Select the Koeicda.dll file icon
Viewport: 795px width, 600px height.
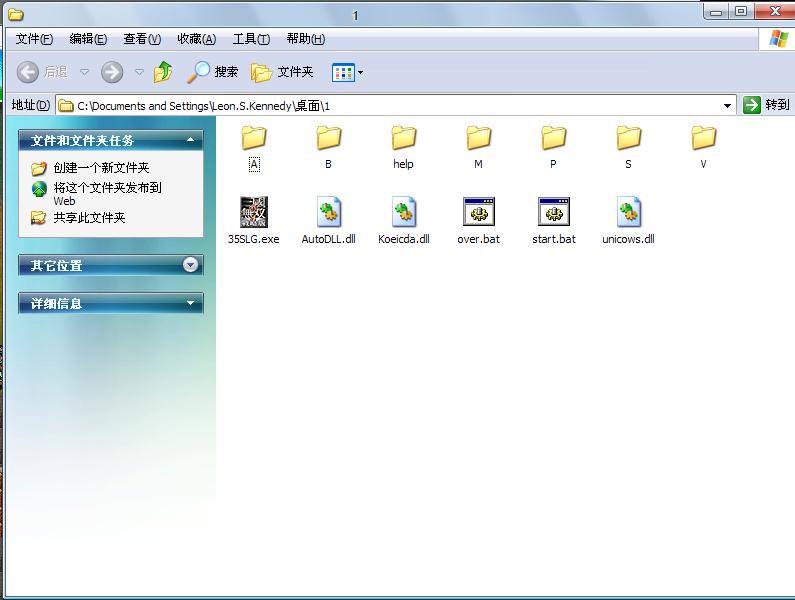[403, 213]
